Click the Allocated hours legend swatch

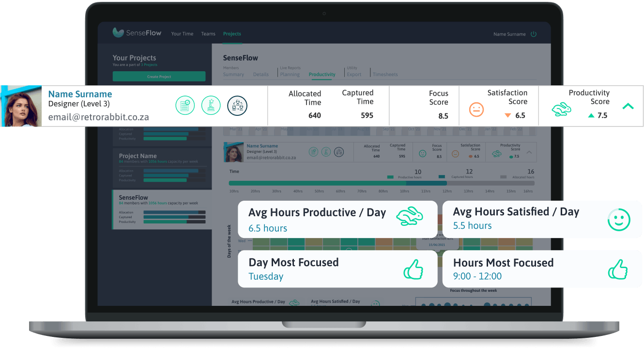pos(504,177)
